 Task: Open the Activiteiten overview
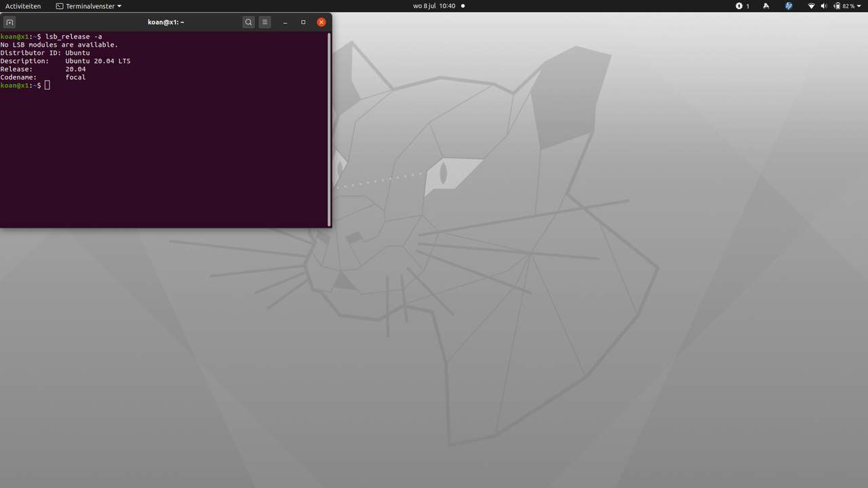click(23, 6)
